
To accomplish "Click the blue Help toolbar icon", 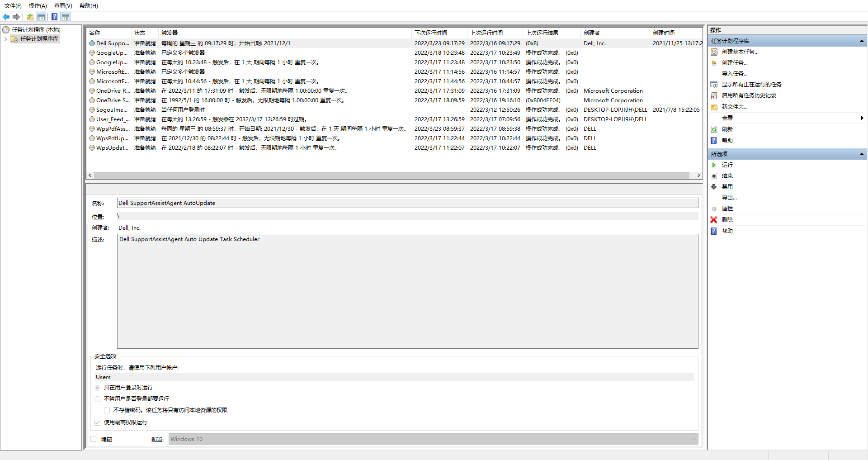I will coord(54,17).
